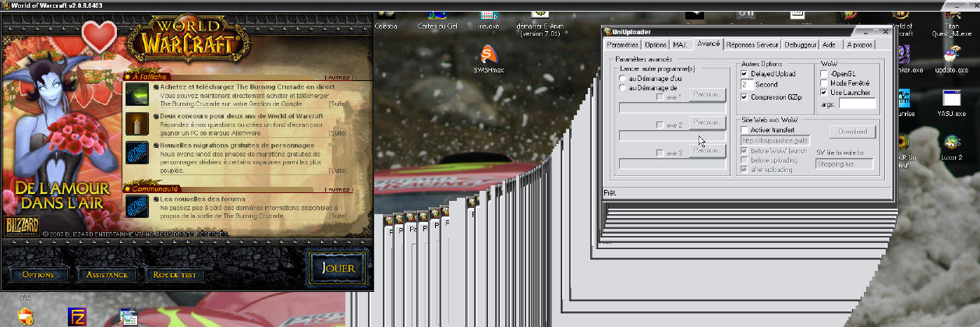Click the Parcourir button for exe 2
This screenshot has width=980, height=327.
click(707, 123)
